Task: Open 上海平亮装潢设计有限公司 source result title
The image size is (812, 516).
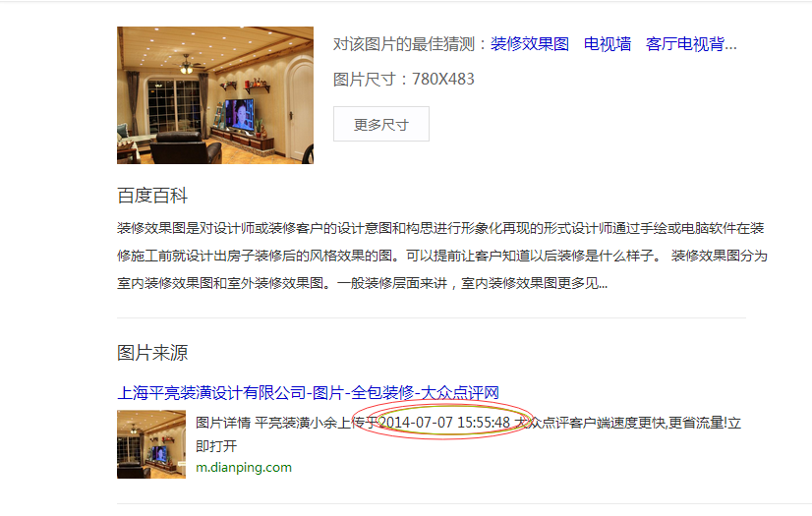Action: (308, 393)
